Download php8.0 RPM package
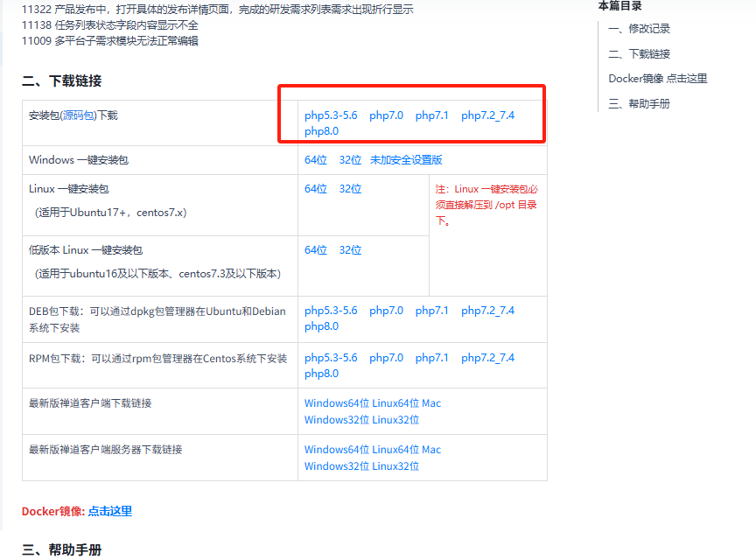The image size is (756, 560). tap(322, 374)
